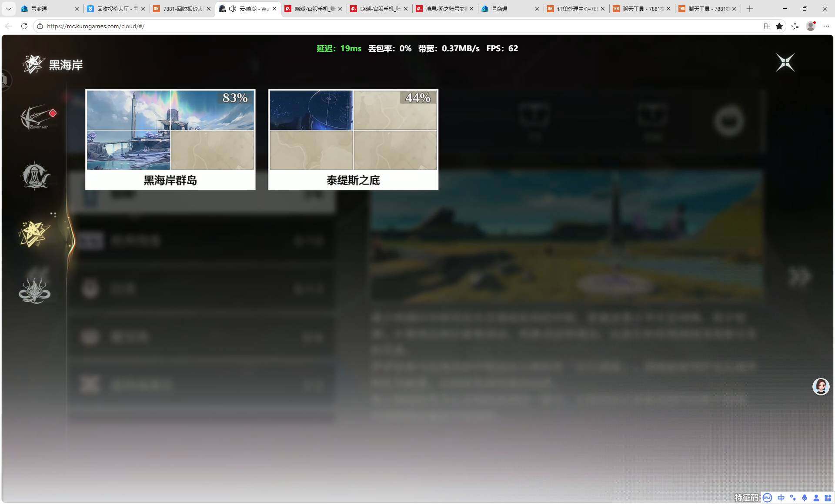Open the tab search dropdown arrow

click(8, 9)
